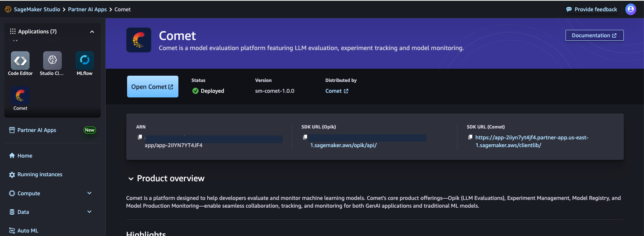Open Auto ML in sidebar
Image resolution: width=644 pixels, height=236 pixels.
(28, 231)
